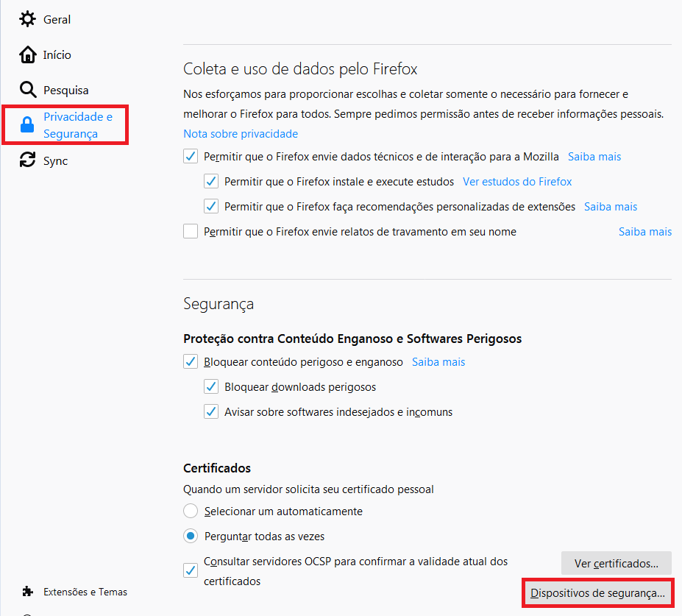
Task: Uncheck Bloquear conteúdo perigoso e enganoso
Action: coord(191,361)
